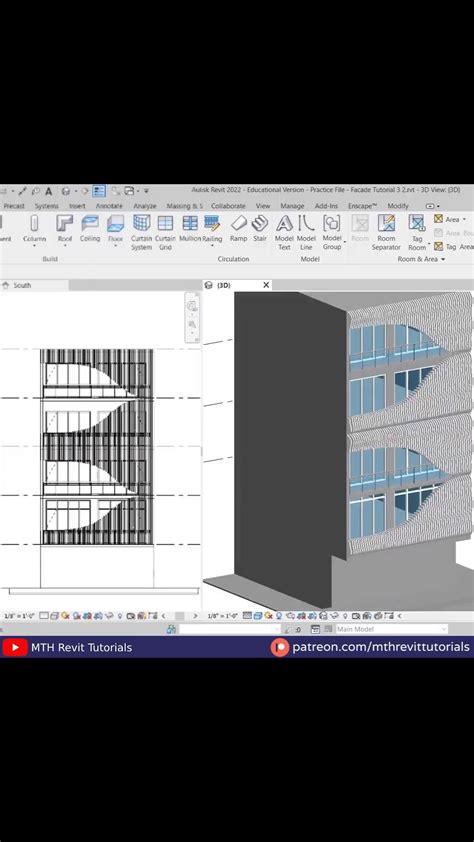Open the Railing tool dropdown arrow

[x=213, y=246]
